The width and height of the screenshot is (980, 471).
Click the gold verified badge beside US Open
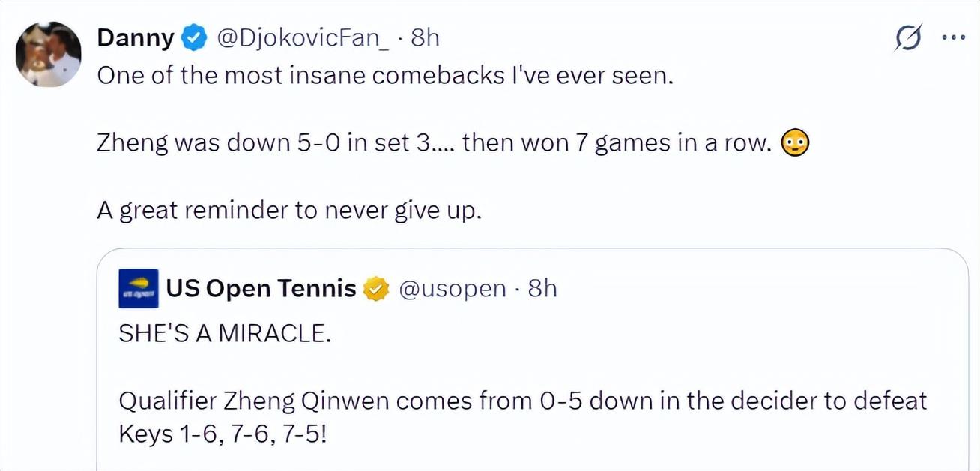(x=376, y=289)
